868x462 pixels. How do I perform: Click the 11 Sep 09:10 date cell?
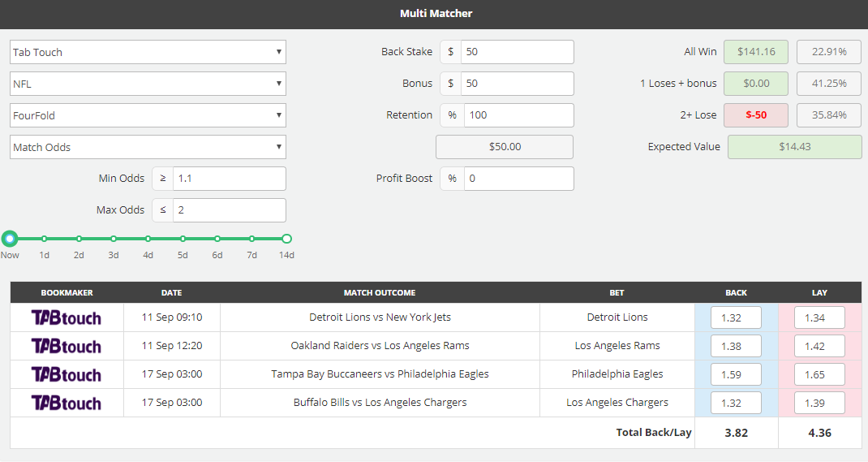pos(172,317)
